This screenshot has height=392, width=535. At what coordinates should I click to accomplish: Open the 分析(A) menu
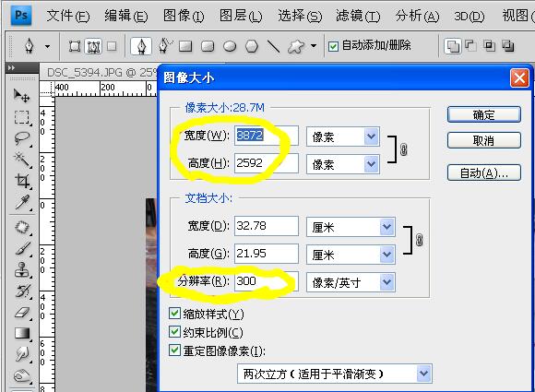tap(417, 16)
